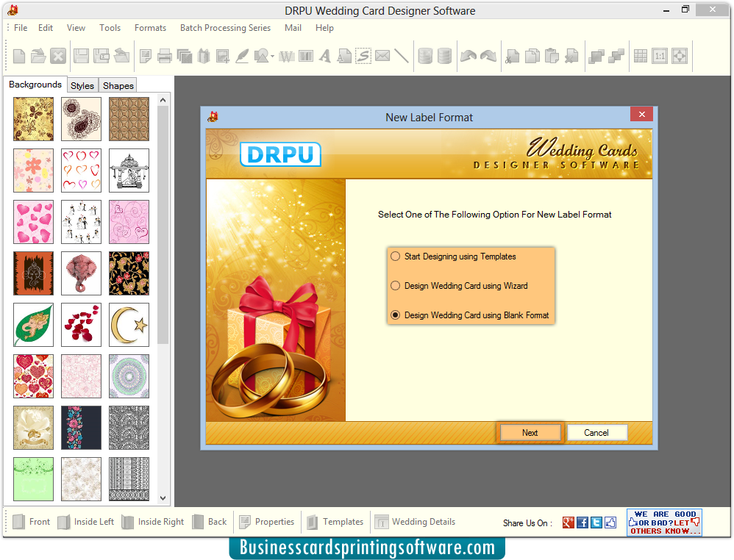Select the green leaf Ganesha background thumbnail
Viewport: 734px width, 560px height.
click(x=33, y=325)
